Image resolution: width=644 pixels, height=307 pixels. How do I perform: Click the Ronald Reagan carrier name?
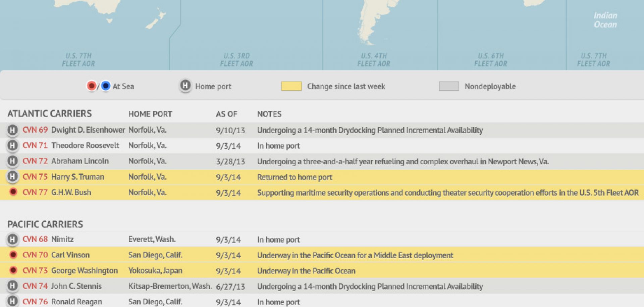tap(76, 302)
